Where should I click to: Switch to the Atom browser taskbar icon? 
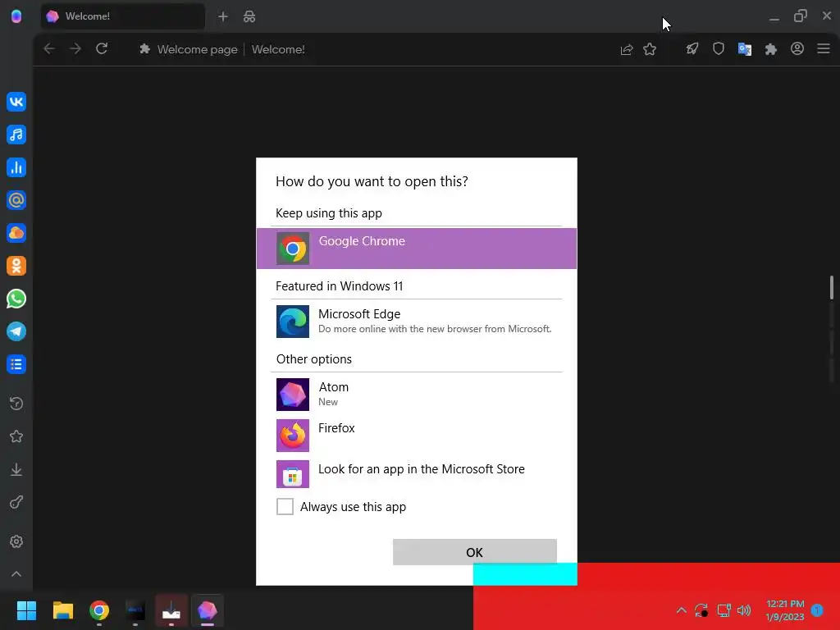click(208, 610)
